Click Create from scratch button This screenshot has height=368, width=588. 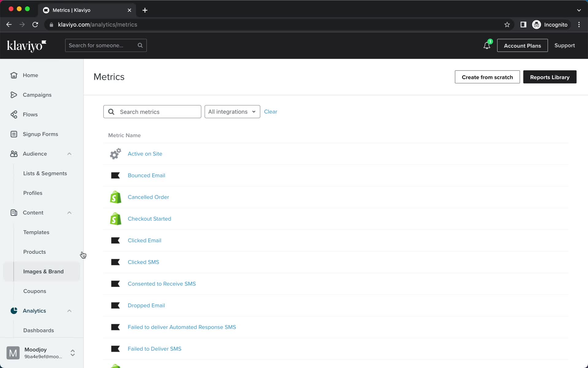point(487,77)
